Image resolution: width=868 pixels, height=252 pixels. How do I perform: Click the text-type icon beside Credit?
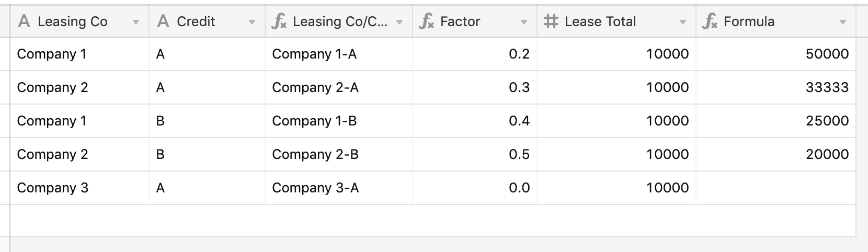[x=163, y=21]
